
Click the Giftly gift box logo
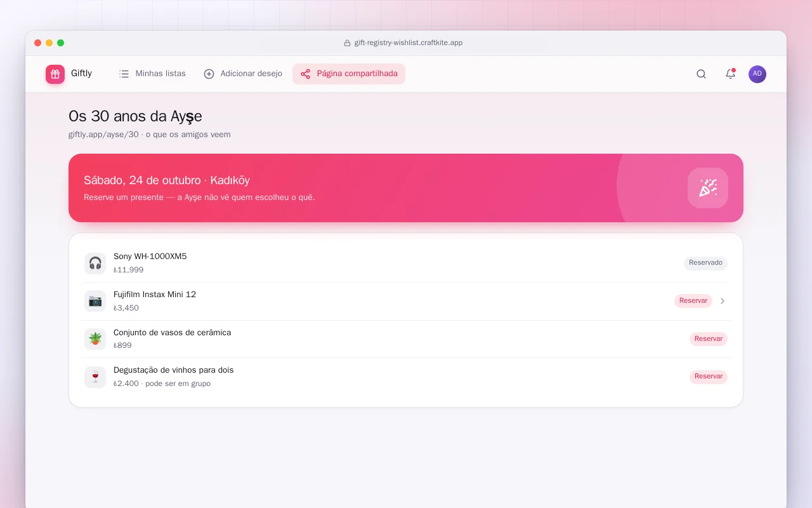click(x=55, y=74)
